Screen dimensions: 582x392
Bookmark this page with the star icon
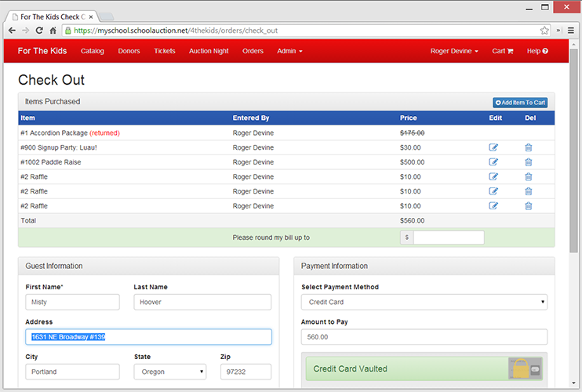pos(544,31)
